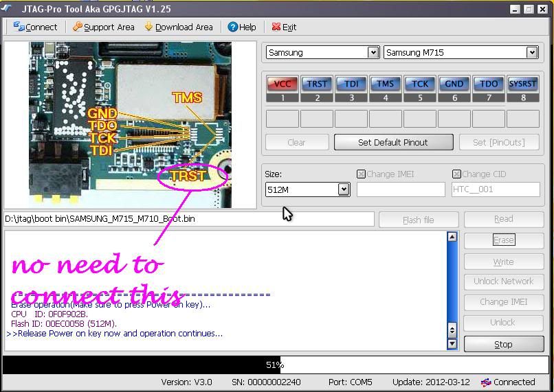Select the GND pin button
The width and height of the screenshot is (554, 392).
pyautogui.click(x=454, y=84)
